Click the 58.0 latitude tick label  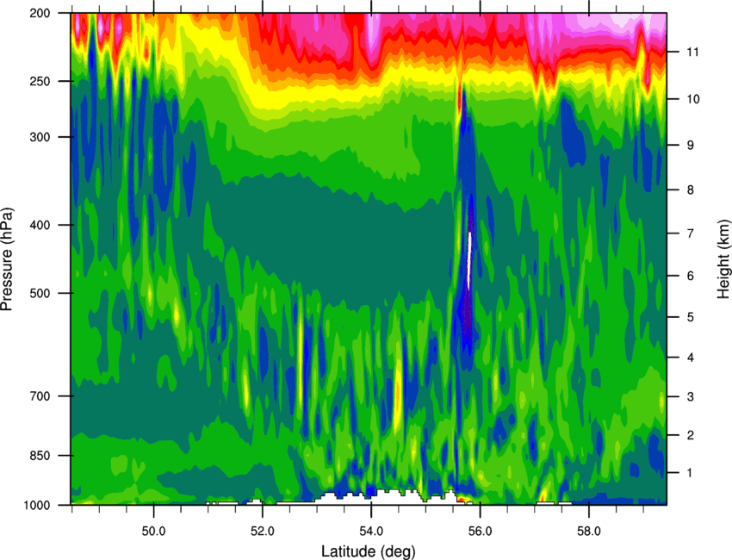pos(589,532)
